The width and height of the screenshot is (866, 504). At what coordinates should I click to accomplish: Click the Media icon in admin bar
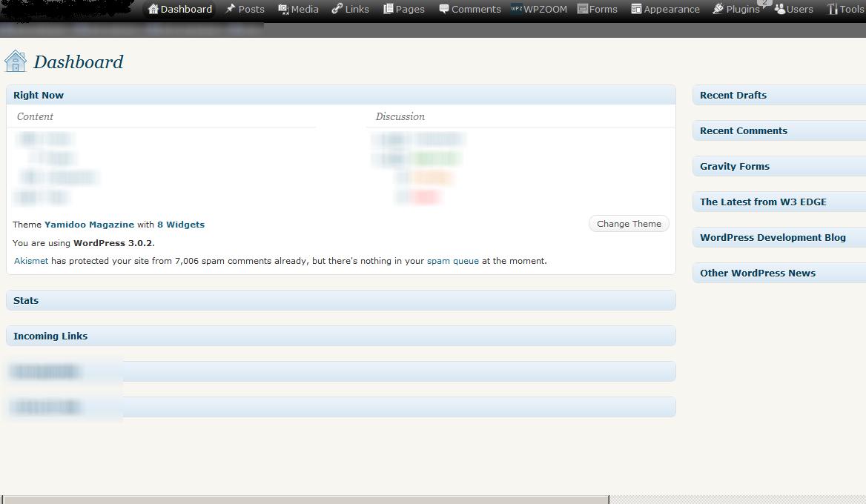click(283, 9)
